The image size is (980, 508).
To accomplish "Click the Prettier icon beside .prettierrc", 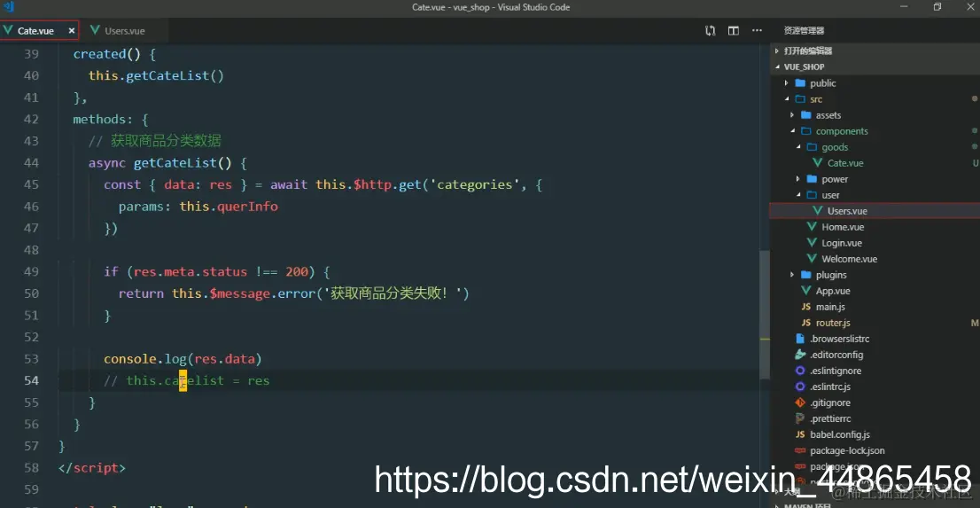I will (800, 418).
